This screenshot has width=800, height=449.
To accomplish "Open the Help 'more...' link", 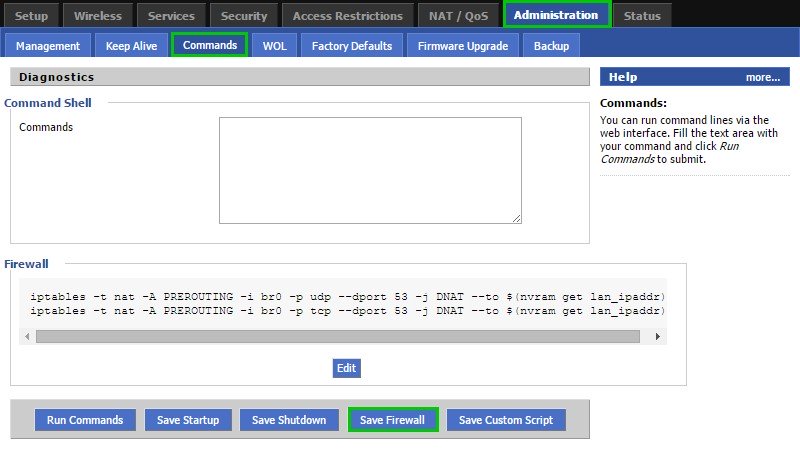I will pos(763,77).
